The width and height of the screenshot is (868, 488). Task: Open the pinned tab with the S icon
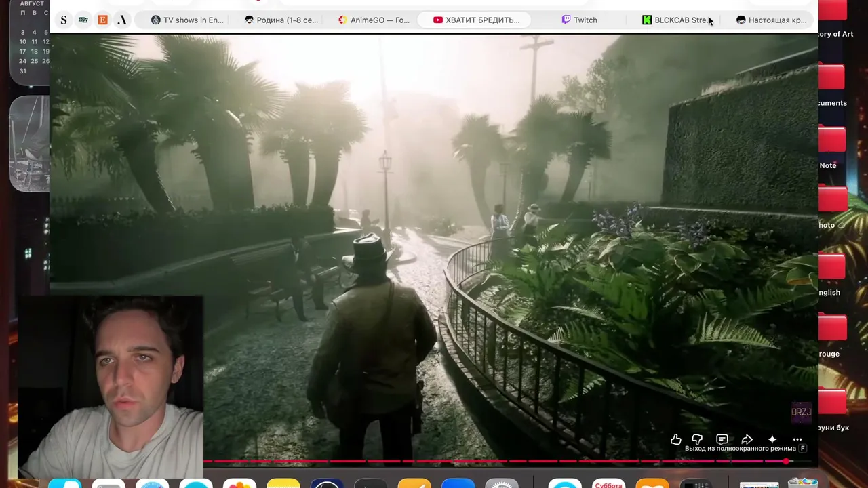coord(64,20)
